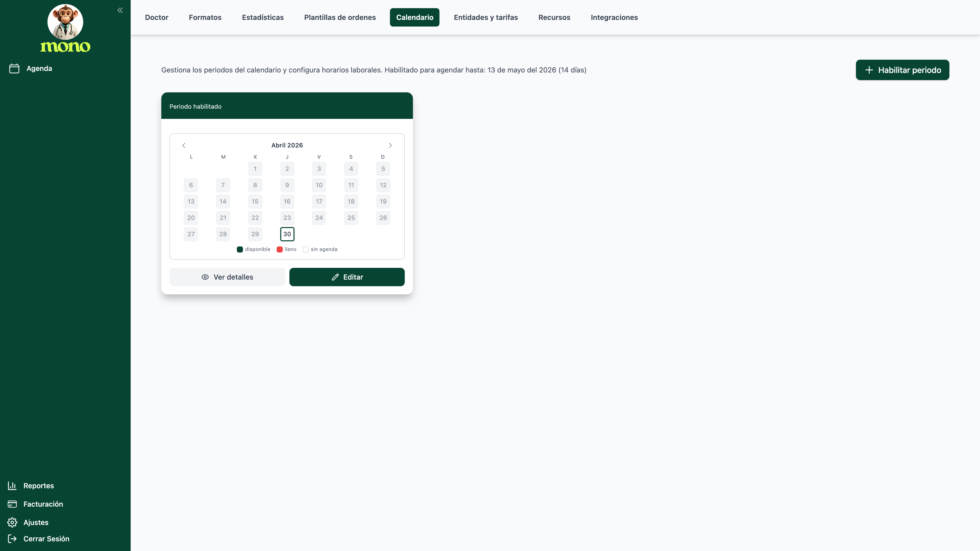
Task: Select day 5 in April calendar
Action: pyautogui.click(x=383, y=169)
